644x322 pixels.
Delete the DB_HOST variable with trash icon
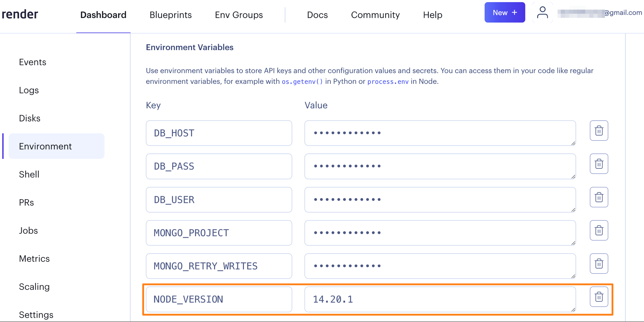click(x=599, y=131)
